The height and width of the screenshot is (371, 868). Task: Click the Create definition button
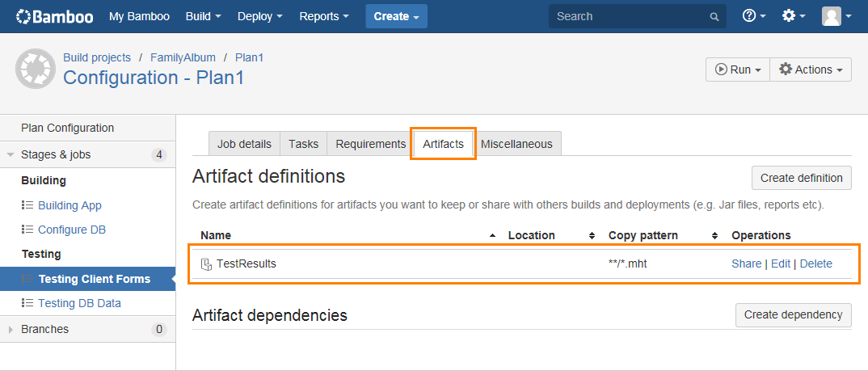801,178
